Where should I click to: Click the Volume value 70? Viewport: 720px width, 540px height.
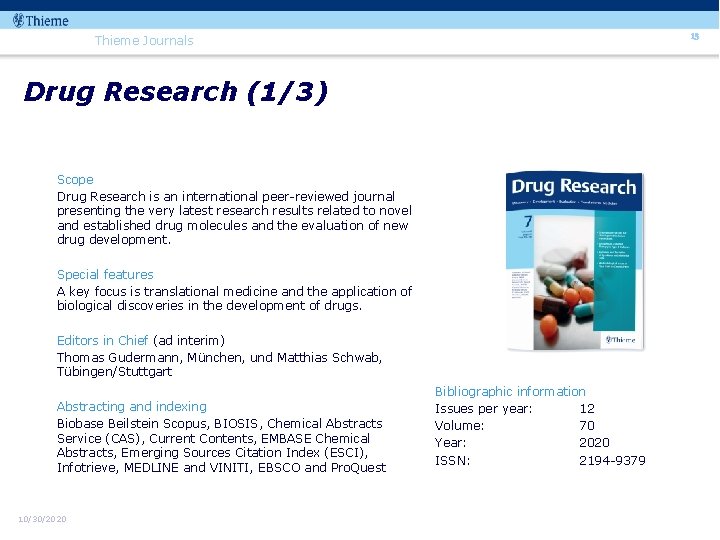587,426
